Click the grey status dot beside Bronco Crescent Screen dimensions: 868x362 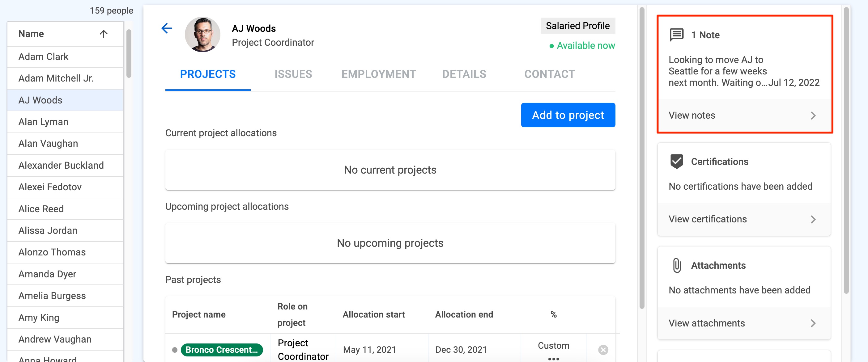(175, 350)
